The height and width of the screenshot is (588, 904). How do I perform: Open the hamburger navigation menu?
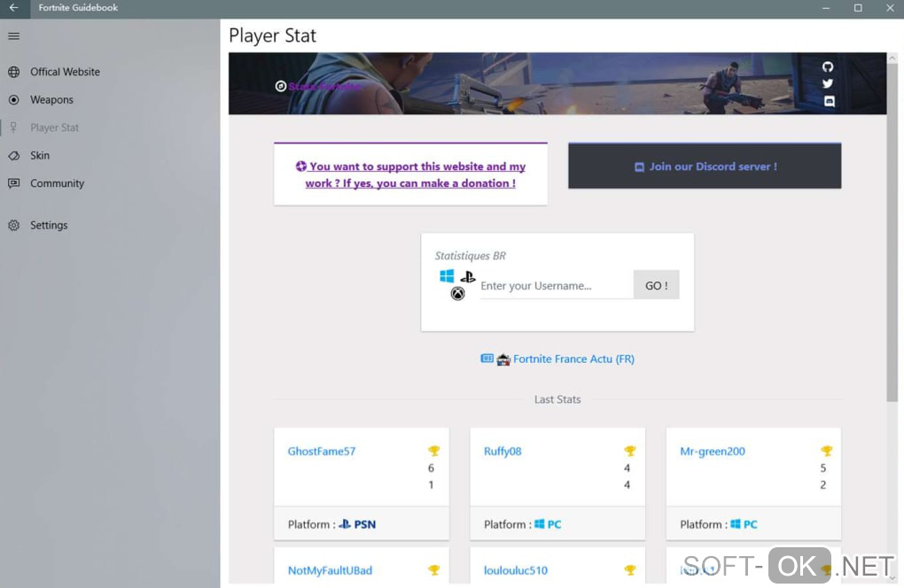[14, 35]
